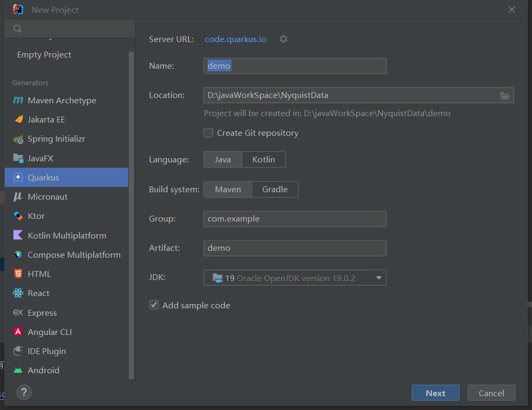Click the Next button

pyautogui.click(x=435, y=393)
